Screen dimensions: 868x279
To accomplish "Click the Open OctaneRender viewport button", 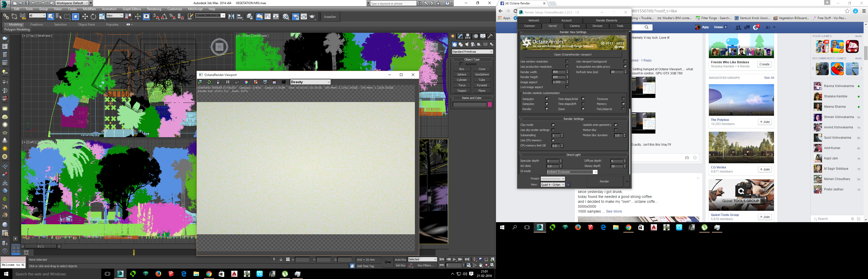I will (x=573, y=55).
